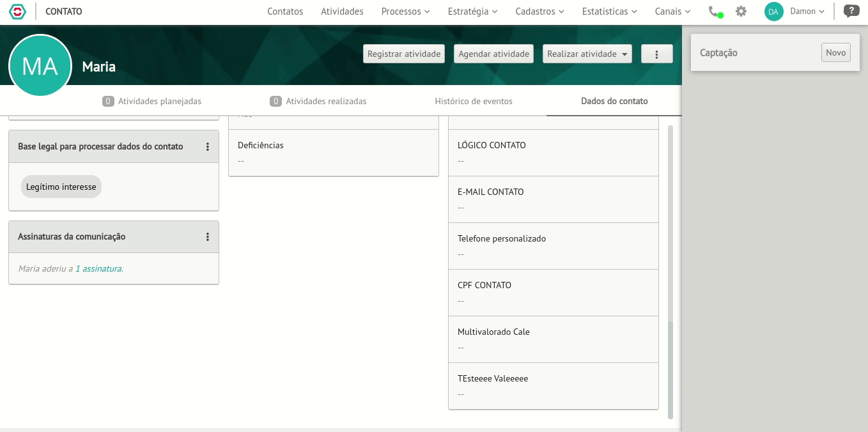Click the Telefone personalizado field
The height and width of the screenshot is (432, 868).
pyautogui.click(x=554, y=246)
